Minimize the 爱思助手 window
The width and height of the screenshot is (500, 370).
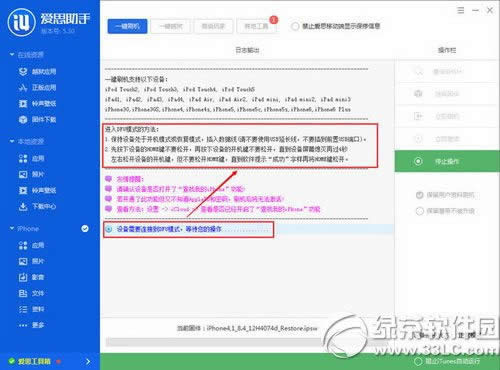point(475,10)
